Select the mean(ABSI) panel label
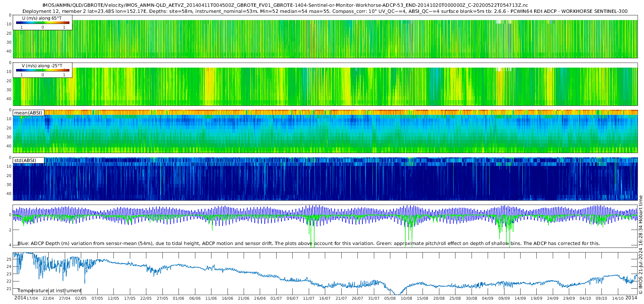The height and width of the screenshot is (304, 644). coord(28,113)
